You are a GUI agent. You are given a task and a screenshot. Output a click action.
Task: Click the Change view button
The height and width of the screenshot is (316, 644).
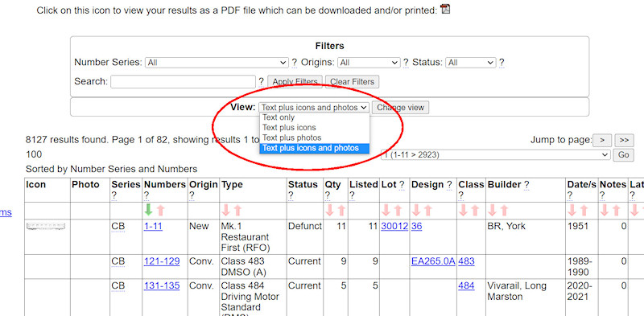400,108
